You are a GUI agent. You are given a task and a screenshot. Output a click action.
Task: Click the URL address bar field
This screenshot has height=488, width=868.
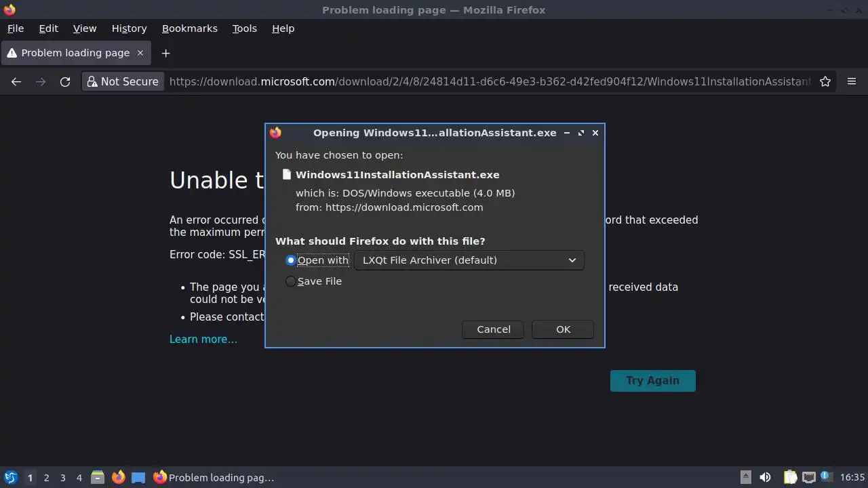point(490,81)
